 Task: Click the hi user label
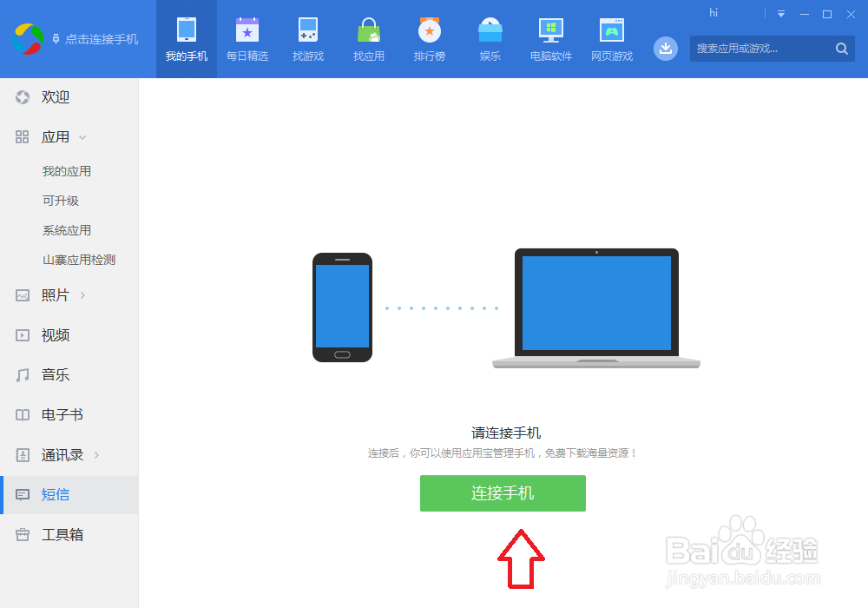click(x=713, y=12)
